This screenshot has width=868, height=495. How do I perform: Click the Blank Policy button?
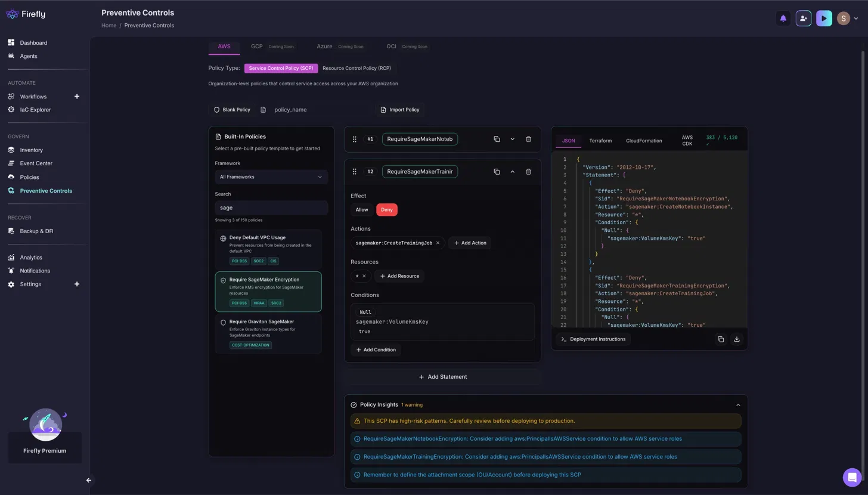pyautogui.click(x=232, y=110)
